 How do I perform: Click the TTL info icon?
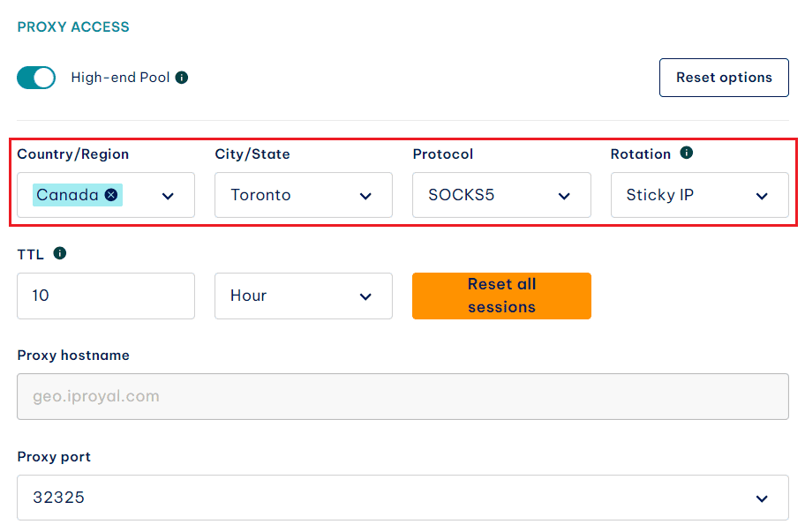point(60,253)
